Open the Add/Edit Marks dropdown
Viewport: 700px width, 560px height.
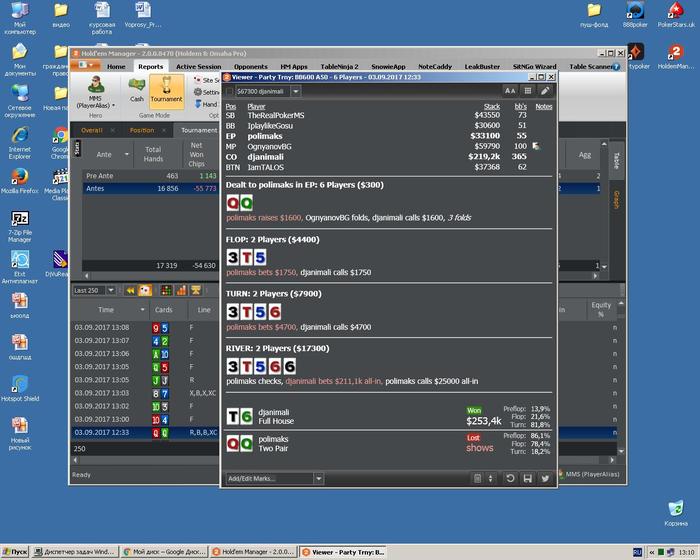(318, 479)
